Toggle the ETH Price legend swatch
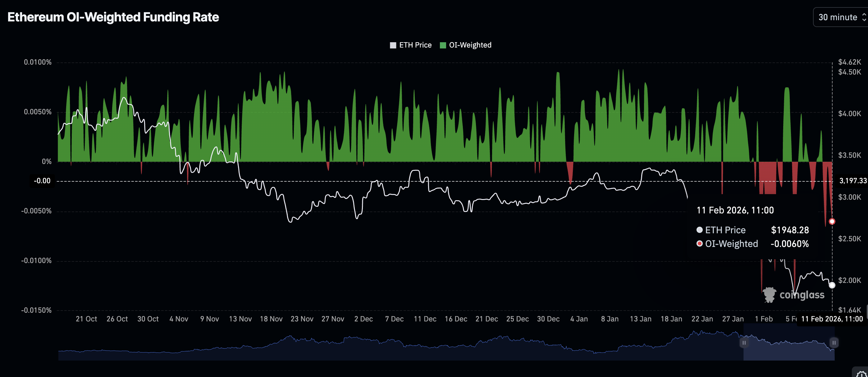This screenshot has height=377, width=868. point(393,45)
